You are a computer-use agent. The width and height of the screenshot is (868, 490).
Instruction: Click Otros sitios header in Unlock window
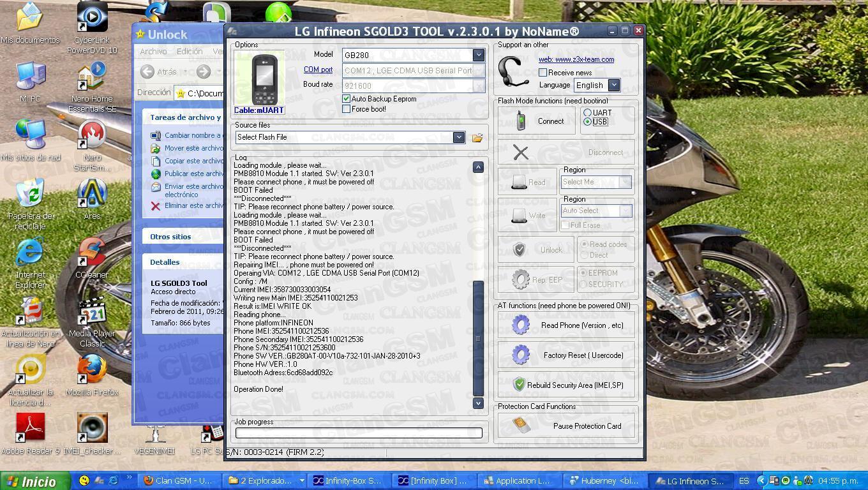(170, 237)
